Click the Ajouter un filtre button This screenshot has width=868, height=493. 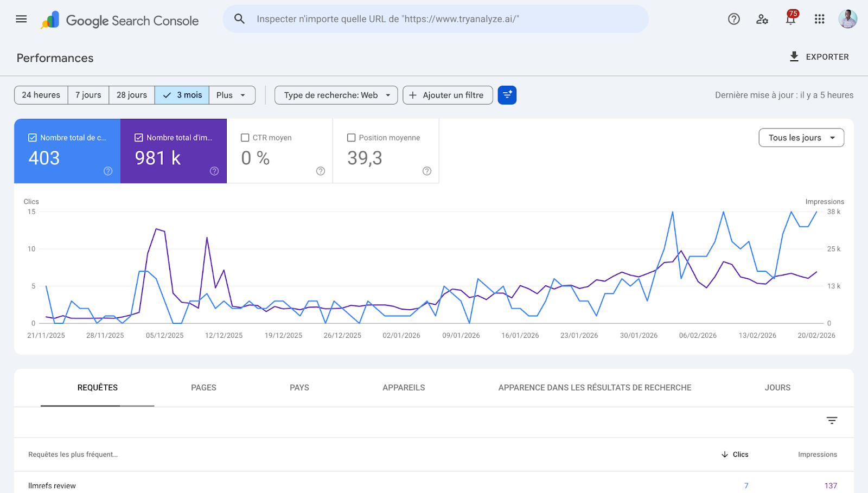tap(447, 95)
